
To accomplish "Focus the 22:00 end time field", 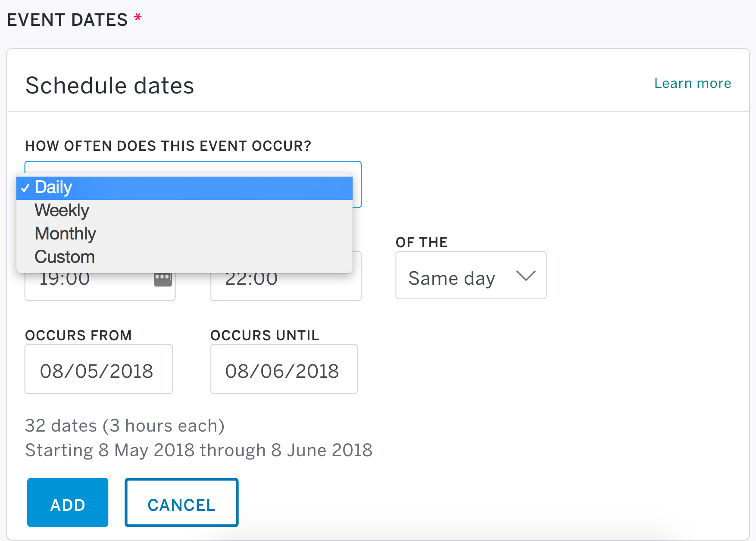I will (286, 286).
